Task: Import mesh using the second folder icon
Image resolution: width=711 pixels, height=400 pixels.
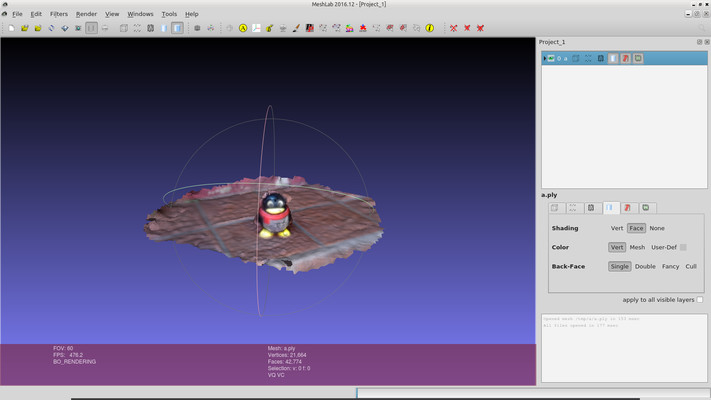Action: point(38,28)
